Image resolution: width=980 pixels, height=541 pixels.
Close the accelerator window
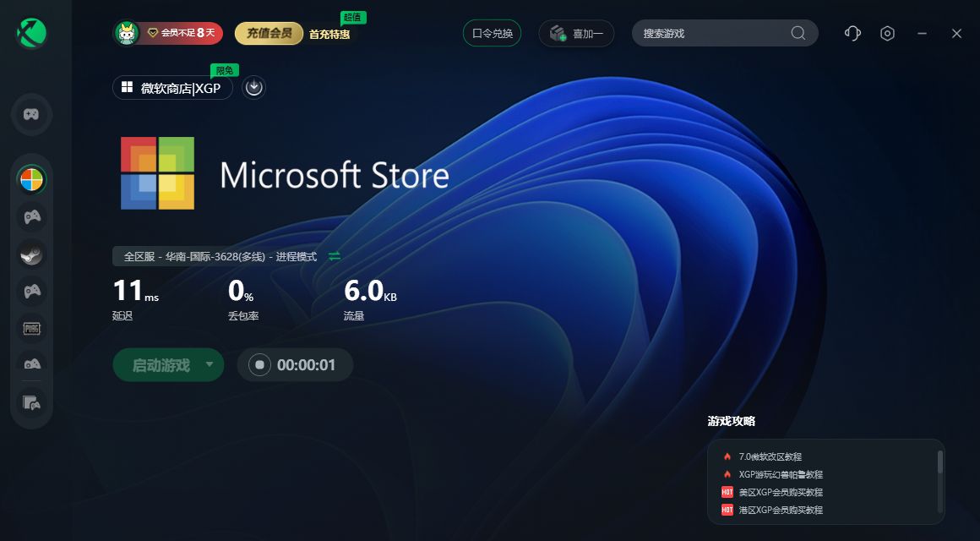[956, 33]
